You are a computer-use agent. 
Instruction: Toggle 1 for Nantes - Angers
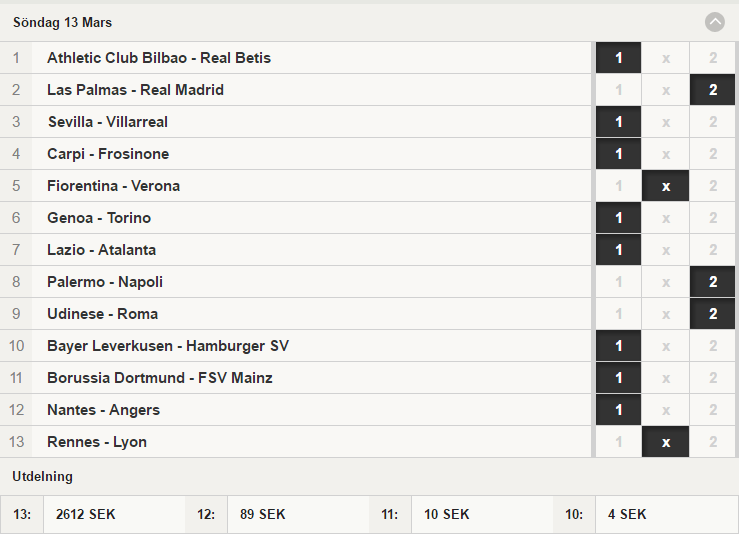pyautogui.click(x=618, y=409)
